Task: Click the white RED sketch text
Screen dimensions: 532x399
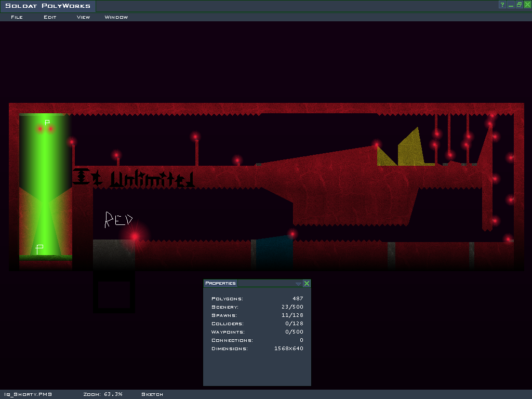Action: pyautogui.click(x=118, y=220)
